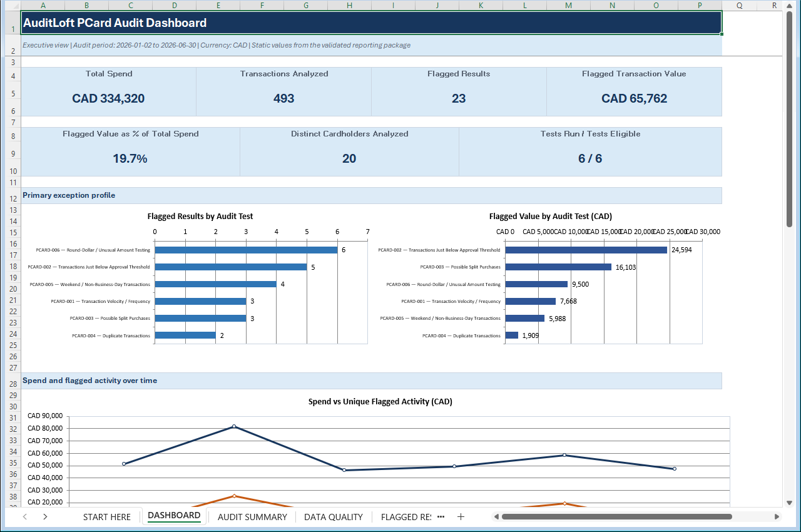Select the DASHBOARD sheet tab
The height and width of the screenshot is (532, 801).
pos(174,516)
